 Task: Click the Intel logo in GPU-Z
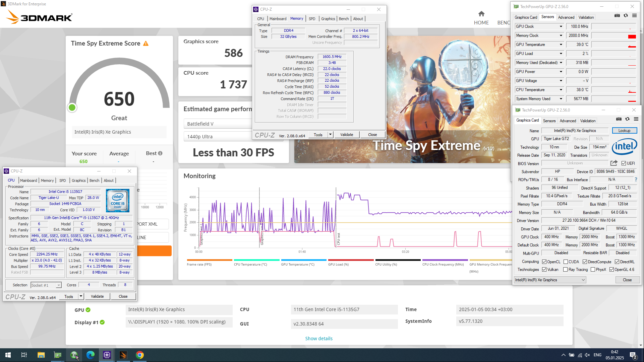coord(624,146)
